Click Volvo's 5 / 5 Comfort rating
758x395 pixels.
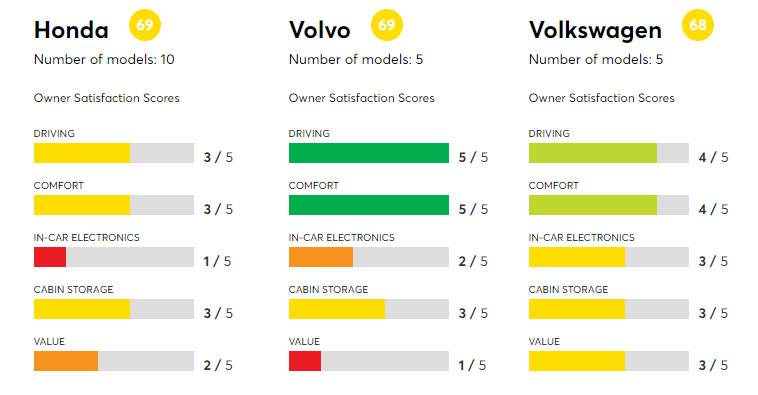coord(473,209)
